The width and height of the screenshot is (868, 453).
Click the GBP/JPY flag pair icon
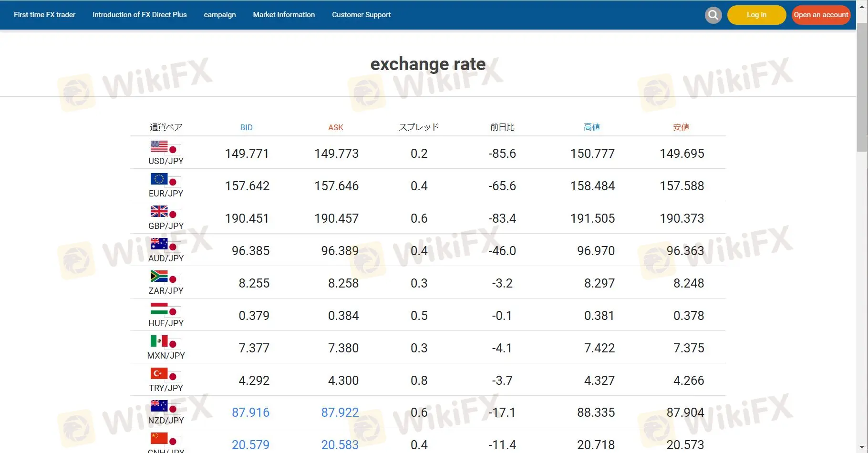pyautogui.click(x=165, y=212)
